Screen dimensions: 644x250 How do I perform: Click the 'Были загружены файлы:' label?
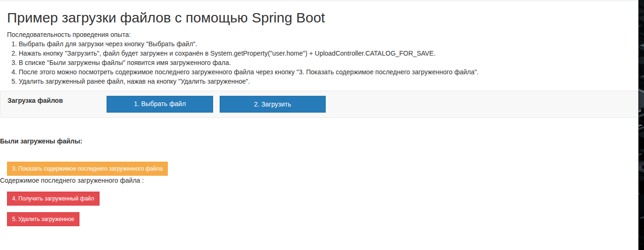tap(41, 141)
